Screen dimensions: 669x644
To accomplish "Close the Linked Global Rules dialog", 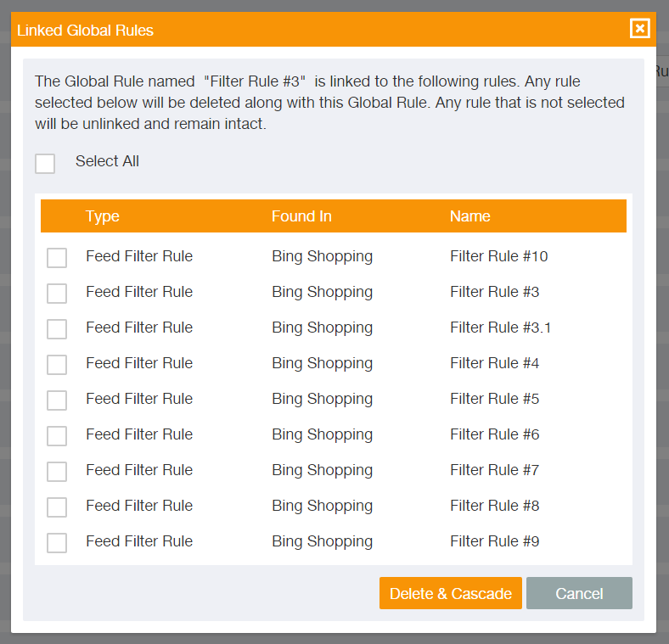I will click(x=639, y=29).
